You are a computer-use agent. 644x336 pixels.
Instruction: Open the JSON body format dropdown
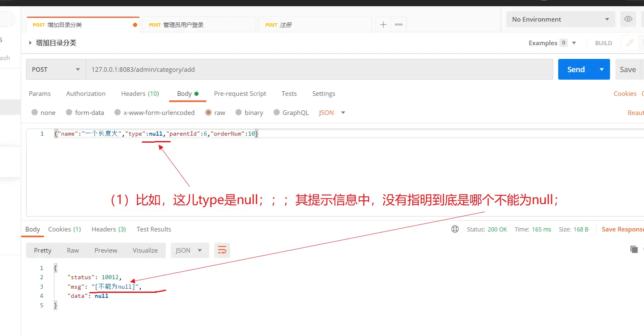(x=332, y=112)
